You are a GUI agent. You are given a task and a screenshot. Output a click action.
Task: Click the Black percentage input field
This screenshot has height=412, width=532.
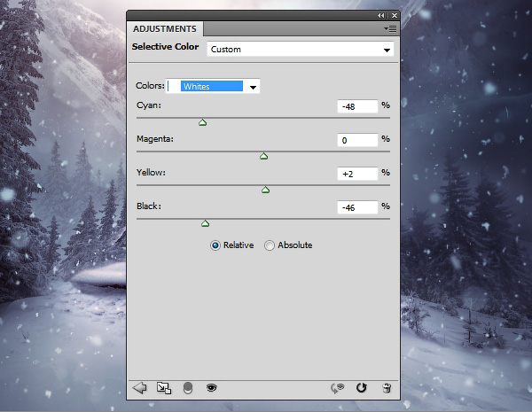pyautogui.click(x=357, y=207)
